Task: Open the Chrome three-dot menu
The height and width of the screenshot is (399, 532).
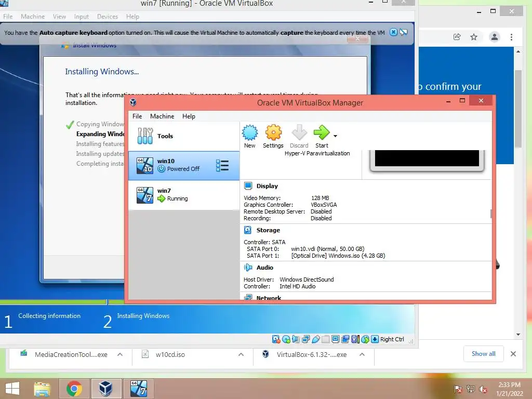Action: pos(511,37)
